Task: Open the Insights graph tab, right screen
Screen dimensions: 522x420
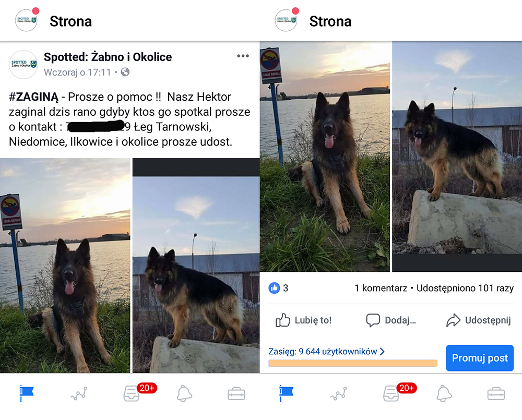Action: (339, 394)
